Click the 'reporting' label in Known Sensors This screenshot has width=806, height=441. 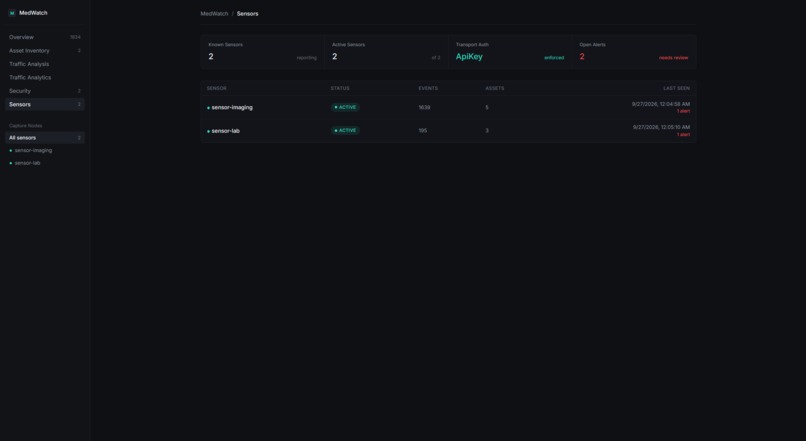coord(306,58)
